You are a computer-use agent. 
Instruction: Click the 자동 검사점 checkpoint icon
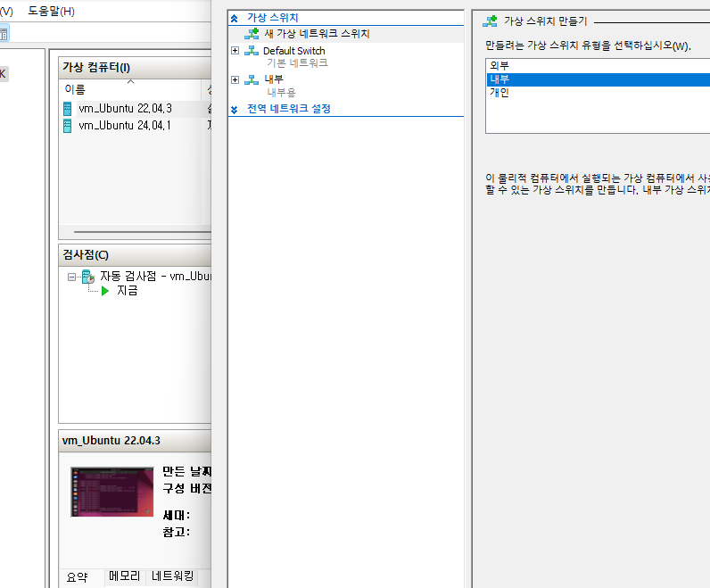88,277
